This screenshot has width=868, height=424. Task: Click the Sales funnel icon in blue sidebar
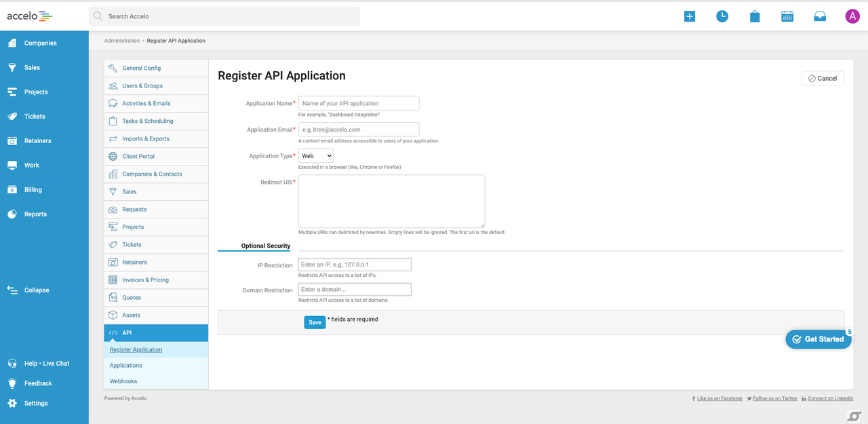point(12,67)
